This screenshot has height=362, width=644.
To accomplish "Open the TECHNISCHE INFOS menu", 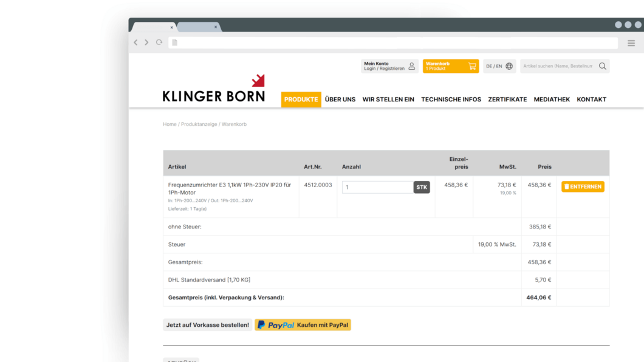I will click(451, 100).
